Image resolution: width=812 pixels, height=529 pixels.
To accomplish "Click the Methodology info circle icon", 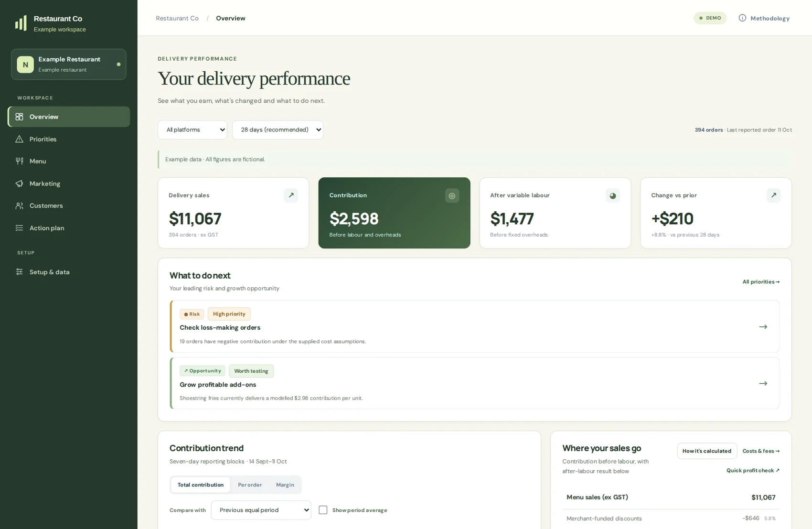I will tap(742, 18).
